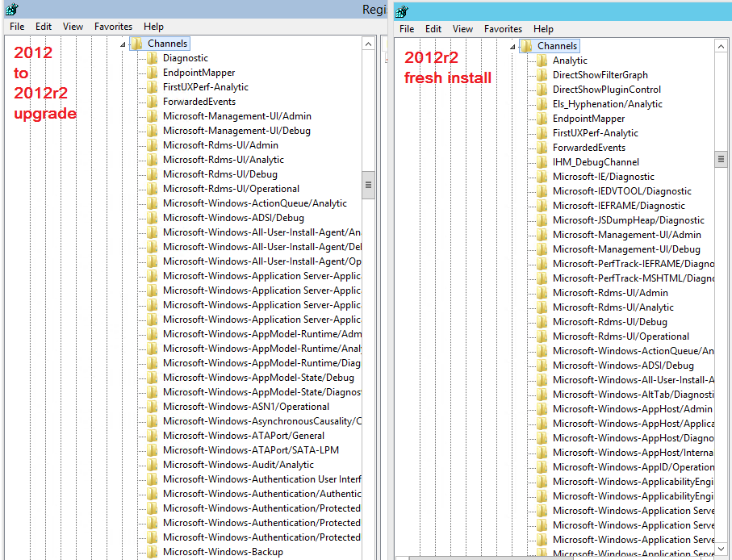Open File menu in the left window

(17, 27)
